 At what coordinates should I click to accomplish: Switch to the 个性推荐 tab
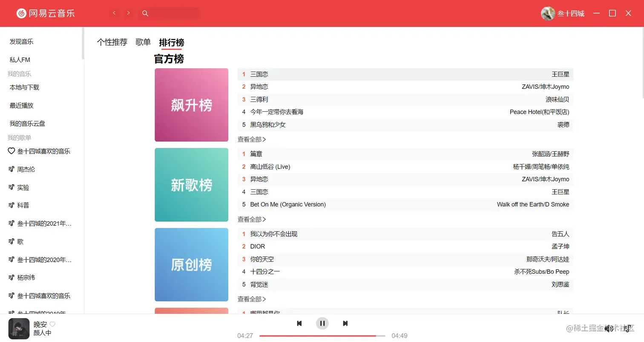(x=112, y=42)
